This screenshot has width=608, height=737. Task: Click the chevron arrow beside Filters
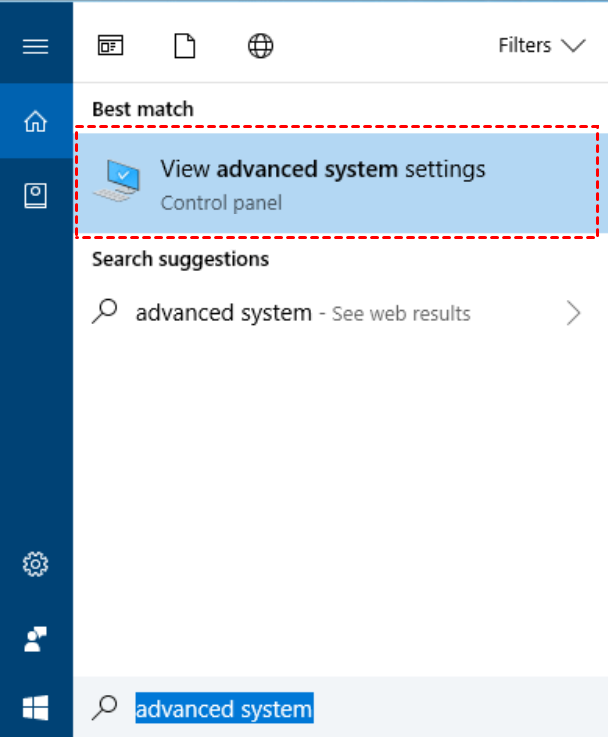573,46
